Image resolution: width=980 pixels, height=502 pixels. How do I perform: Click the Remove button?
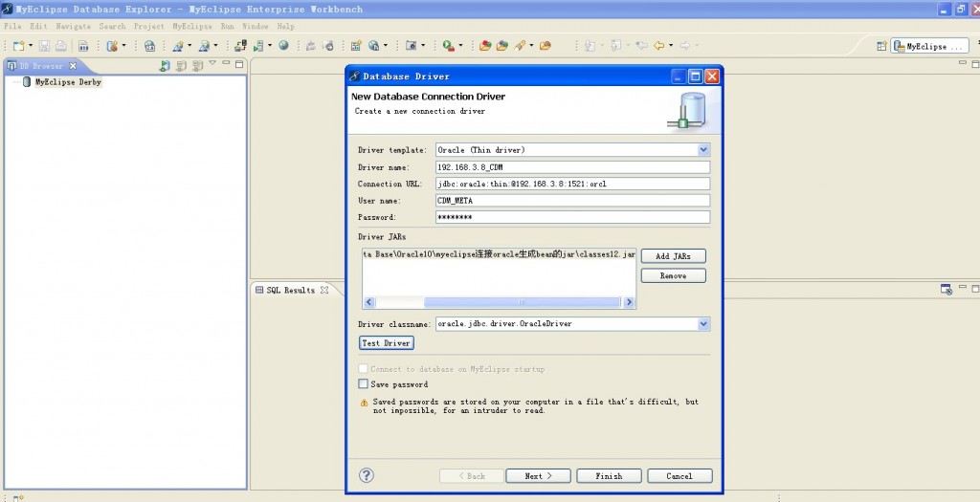pyautogui.click(x=673, y=275)
